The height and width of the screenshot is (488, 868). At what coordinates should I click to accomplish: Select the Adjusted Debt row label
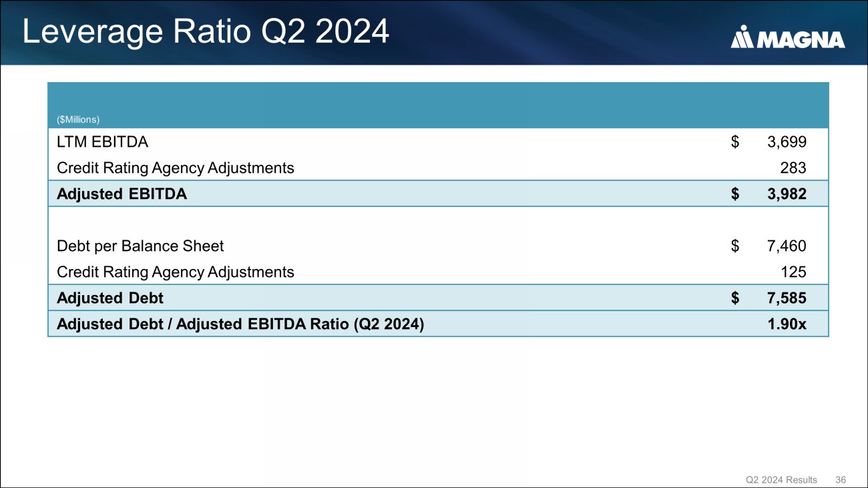110,298
